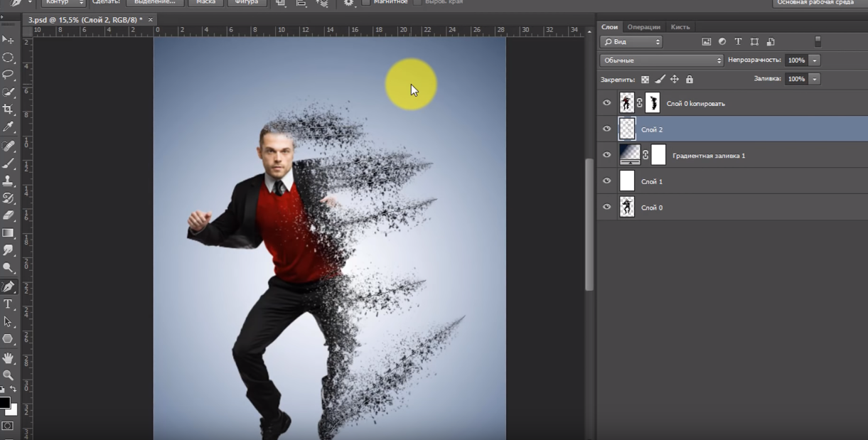868x440 pixels.
Task: Hide the Слой 1 layer
Action: [606, 181]
